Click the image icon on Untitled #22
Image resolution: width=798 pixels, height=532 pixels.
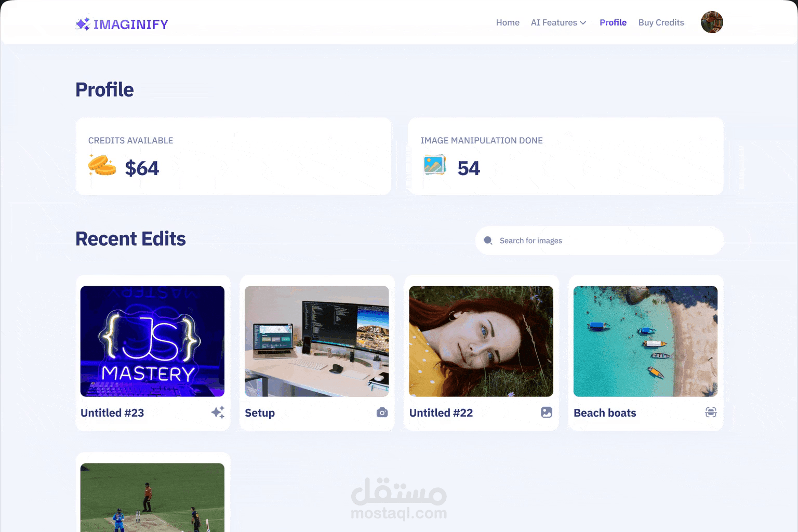point(547,412)
